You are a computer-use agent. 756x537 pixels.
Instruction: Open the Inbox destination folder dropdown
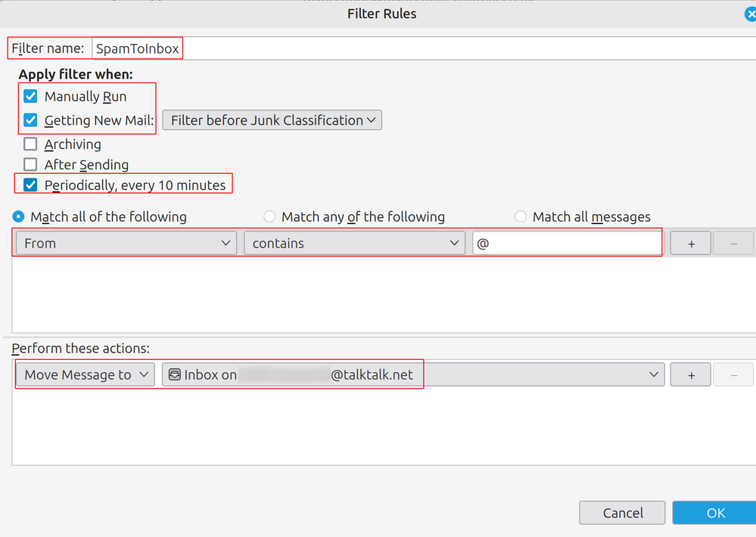(413, 375)
